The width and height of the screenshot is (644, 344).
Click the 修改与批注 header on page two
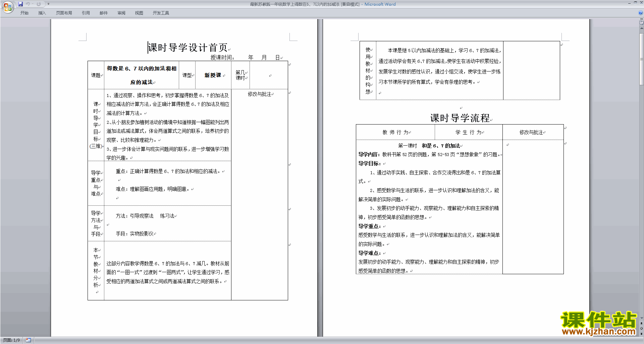pos(531,132)
